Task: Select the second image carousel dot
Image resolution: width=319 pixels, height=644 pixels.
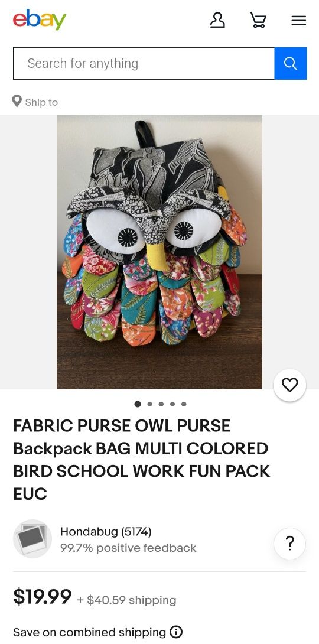Action: point(149,404)
